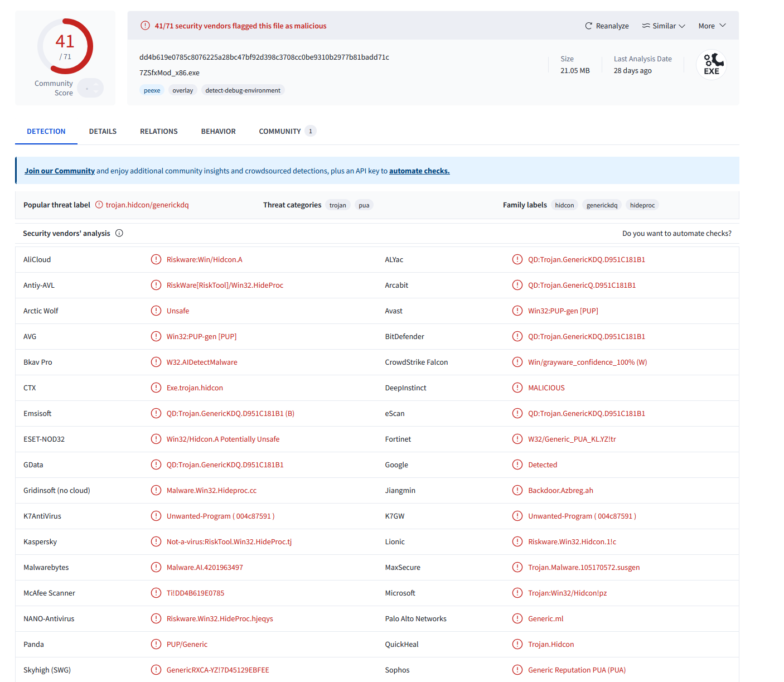Click the pua threat category chip
Screen dimensions: 784x682
point(364,205)
